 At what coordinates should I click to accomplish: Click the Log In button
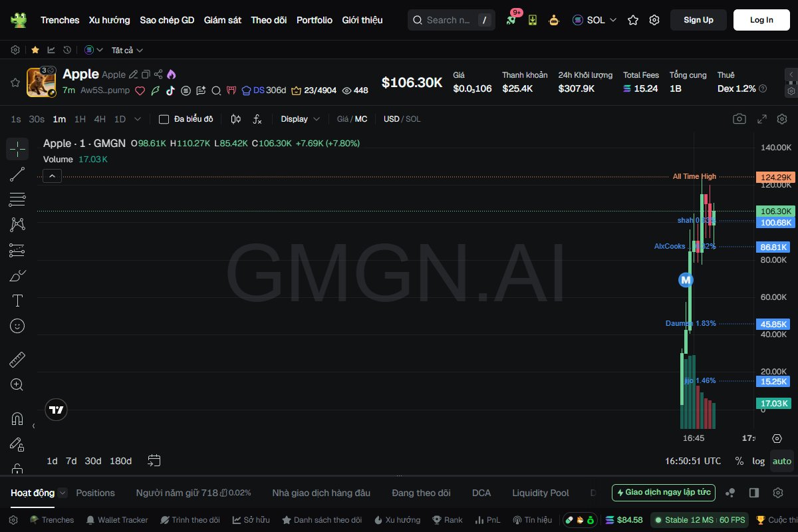[x=761, y=20]
